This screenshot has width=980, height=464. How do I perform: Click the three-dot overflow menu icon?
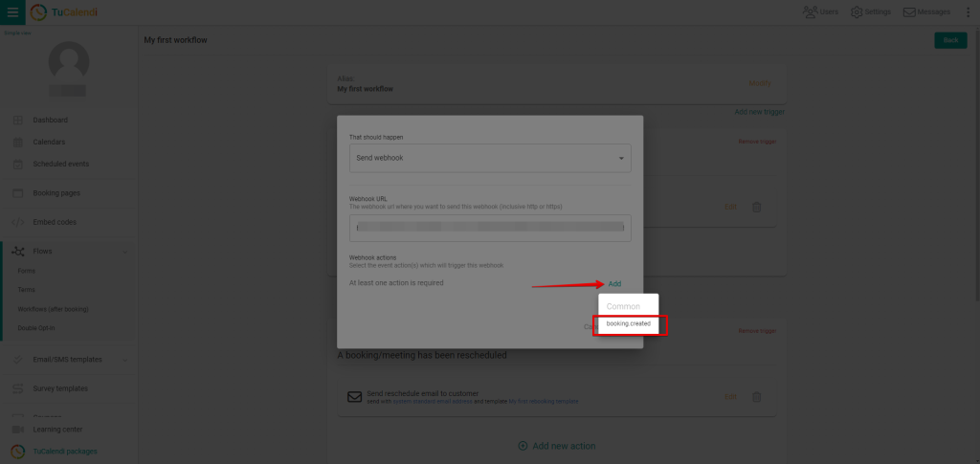(x=967, y=12)
